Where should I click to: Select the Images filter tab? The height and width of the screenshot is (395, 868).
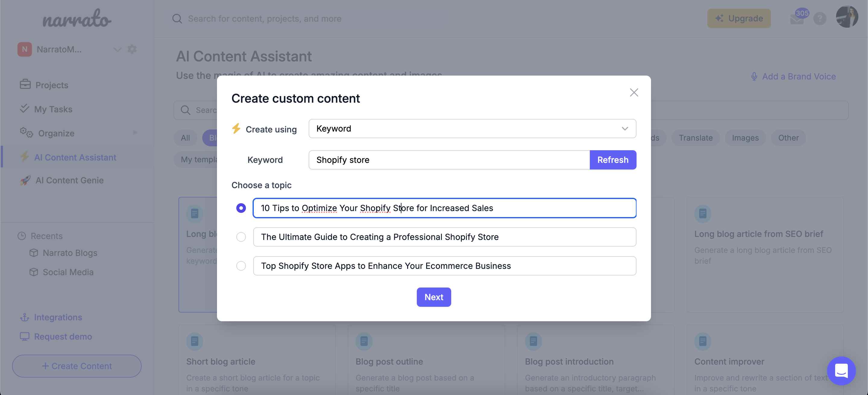coord(745,138)
